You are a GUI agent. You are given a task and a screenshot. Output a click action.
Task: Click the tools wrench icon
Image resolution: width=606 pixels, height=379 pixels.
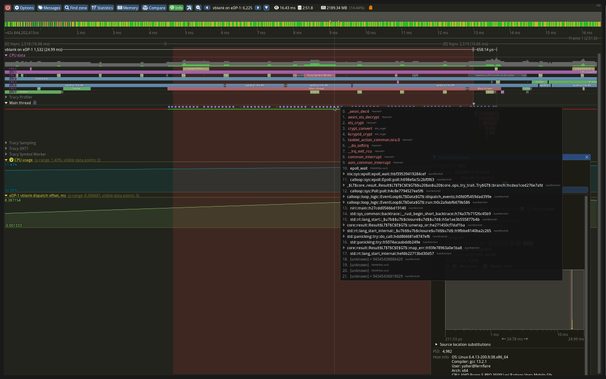(x=189, y=8)
